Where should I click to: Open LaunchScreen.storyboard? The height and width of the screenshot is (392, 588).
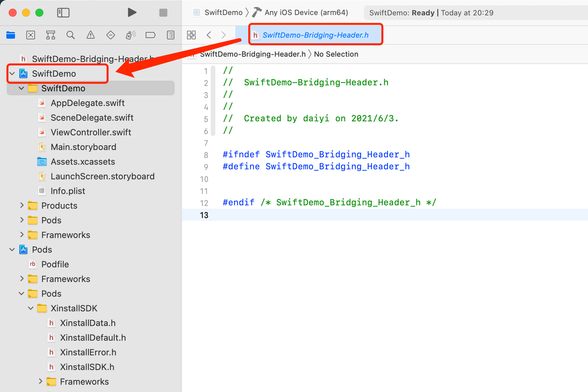pos(102,176)
